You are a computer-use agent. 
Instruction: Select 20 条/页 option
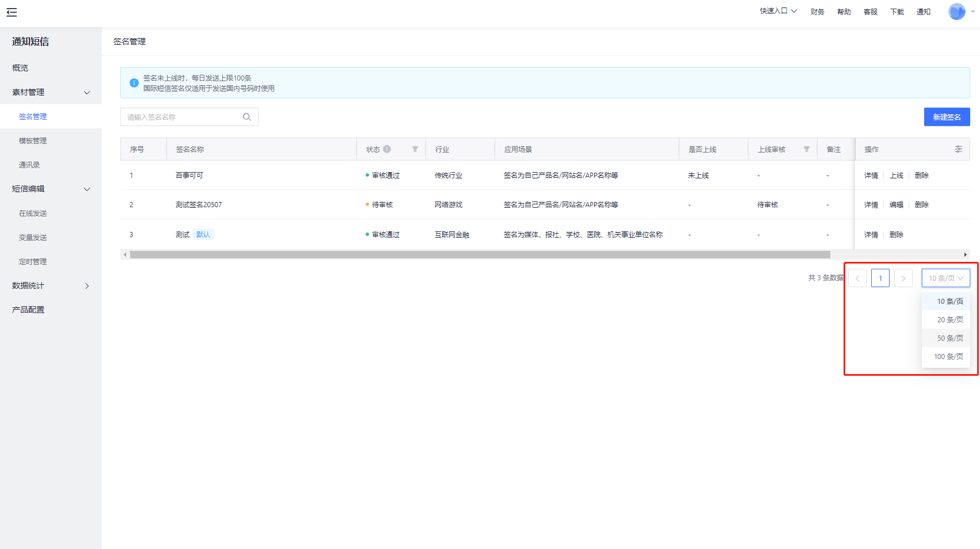[x=949, y=320]
